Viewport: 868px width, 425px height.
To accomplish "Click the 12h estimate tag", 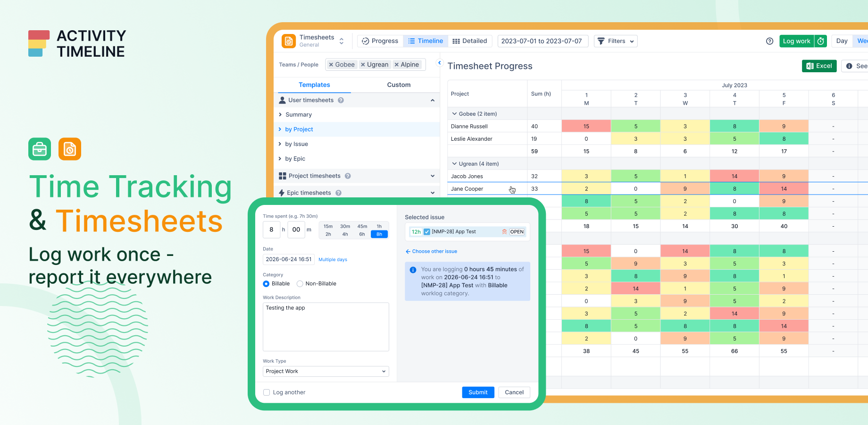I will [x=416, y=232].
